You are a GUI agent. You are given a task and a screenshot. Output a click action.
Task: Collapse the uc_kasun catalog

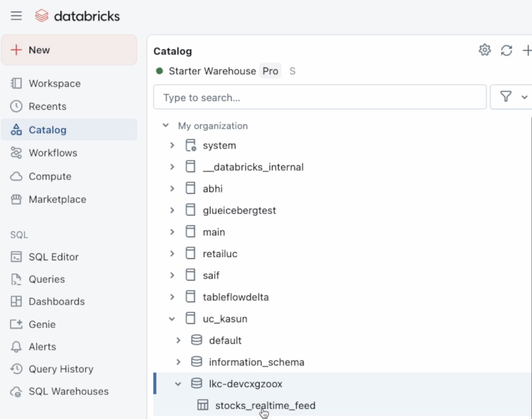[172, 319]
